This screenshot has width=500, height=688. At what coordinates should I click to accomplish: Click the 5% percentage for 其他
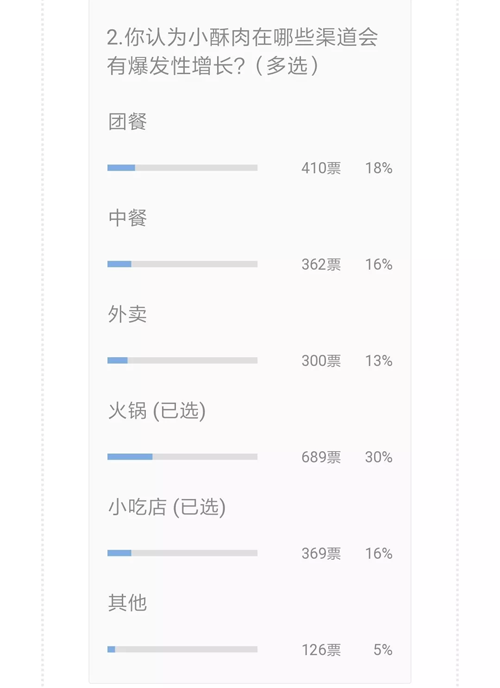[x=382, y=650]
